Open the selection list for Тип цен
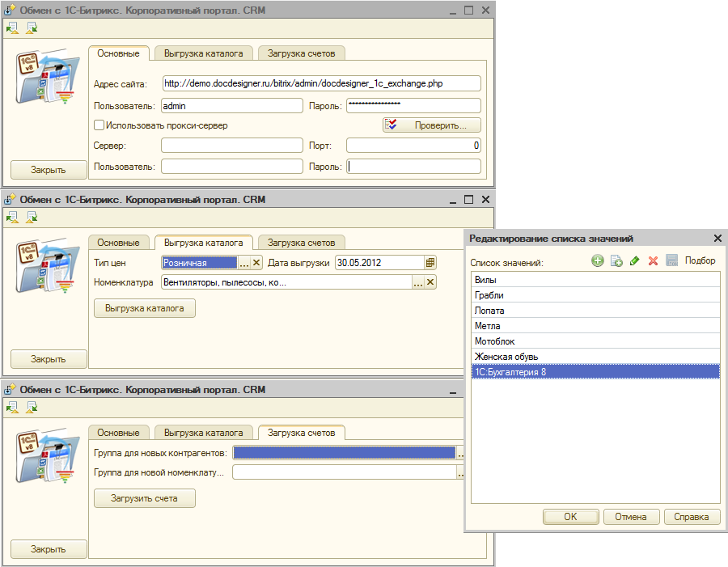 pos(244,263)
